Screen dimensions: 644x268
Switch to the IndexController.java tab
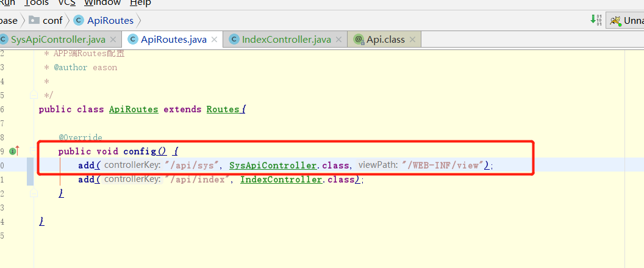[286, 40]
